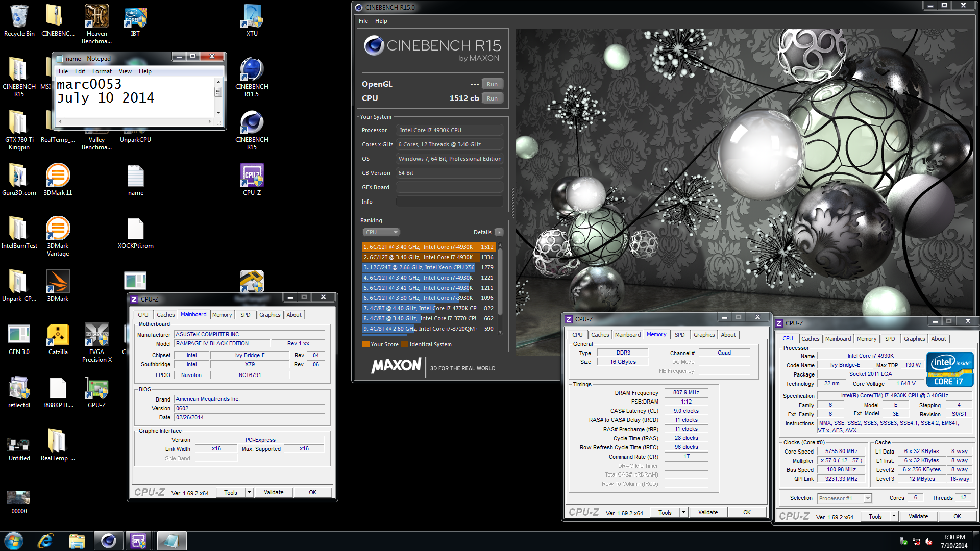Open the 3DMark Vantage shortcut
This screenshot has width=980, height=551.
tap(58, 236)
